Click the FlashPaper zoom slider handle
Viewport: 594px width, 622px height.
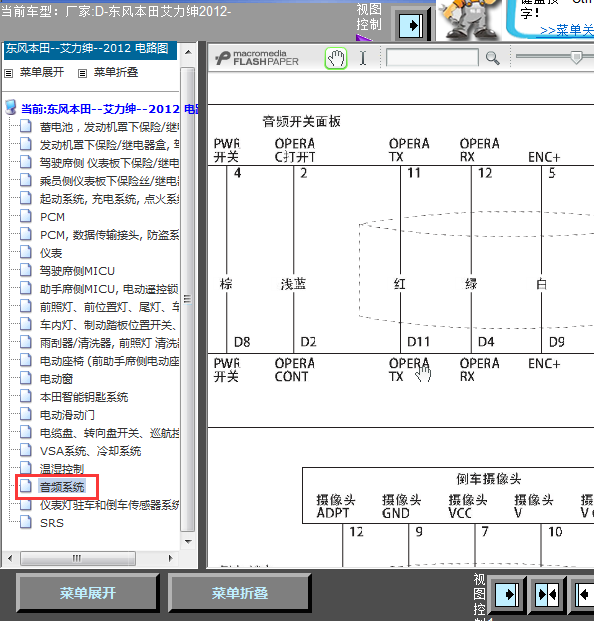tap(576, 57)
